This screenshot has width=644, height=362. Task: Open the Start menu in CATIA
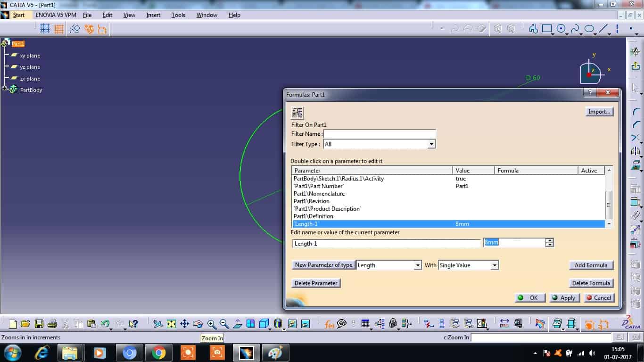click(19, 15)
